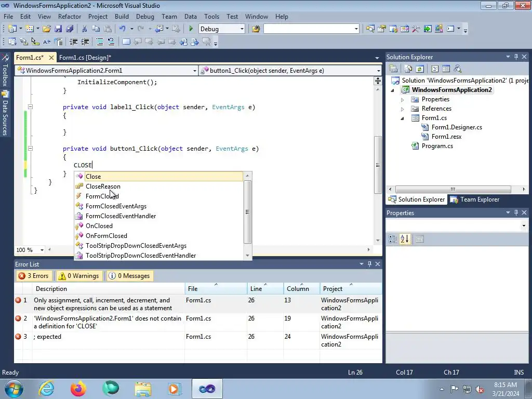Open the Start Page toolbar icon
The width and height of the screenshot is (532, 399).
point(428,29)
